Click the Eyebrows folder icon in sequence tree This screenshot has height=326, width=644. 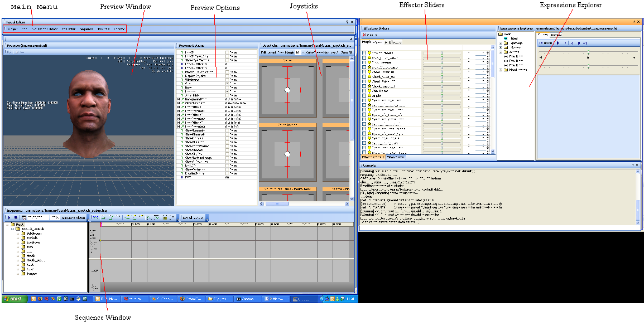click(23, 242)
